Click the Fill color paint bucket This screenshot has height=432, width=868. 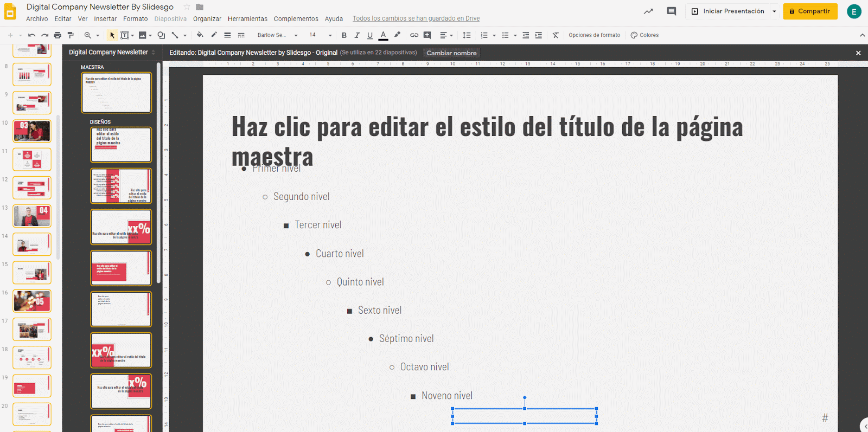[x=200, y=35]
